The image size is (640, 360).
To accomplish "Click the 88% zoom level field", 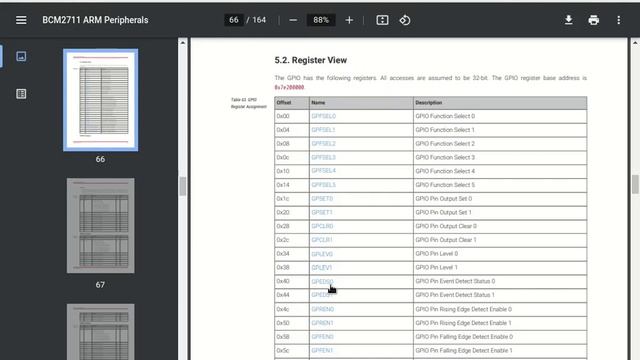I will [321, 20].
